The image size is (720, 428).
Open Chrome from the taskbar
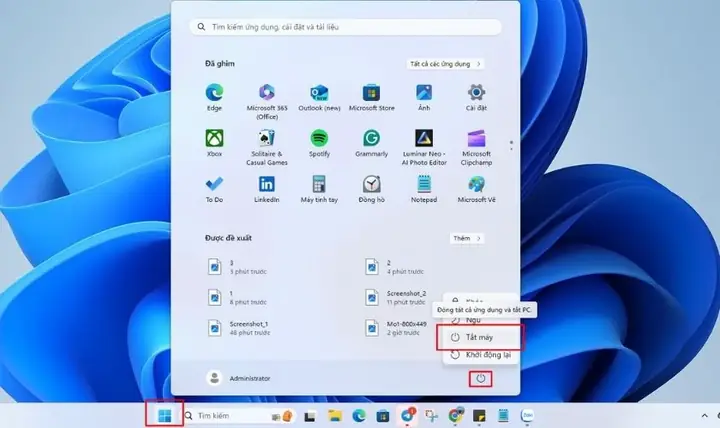tap(455, 416)
